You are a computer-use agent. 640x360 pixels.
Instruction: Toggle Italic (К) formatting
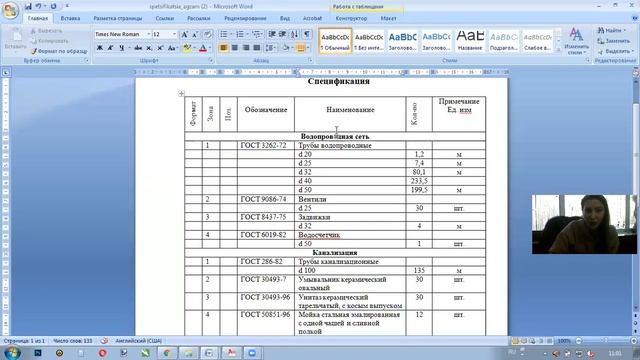click(111, 48)
